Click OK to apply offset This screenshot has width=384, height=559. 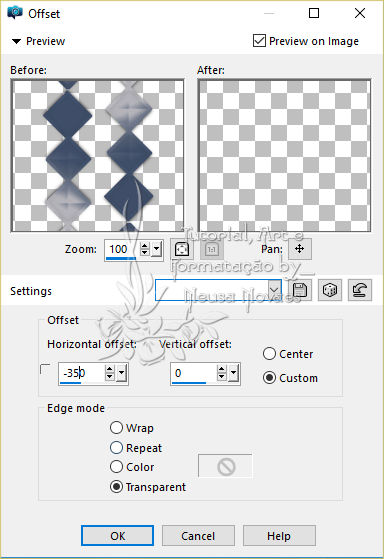tap(117, 535)
